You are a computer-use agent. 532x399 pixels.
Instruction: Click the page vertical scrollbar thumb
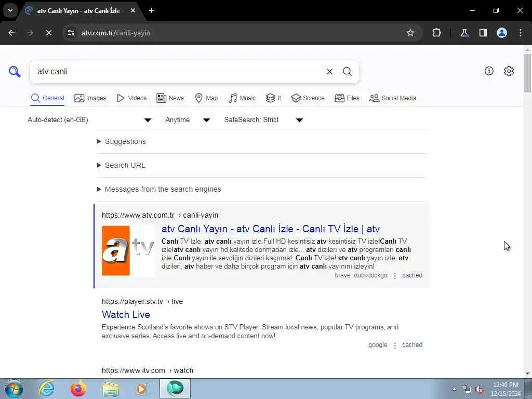(x=527, y=73)
